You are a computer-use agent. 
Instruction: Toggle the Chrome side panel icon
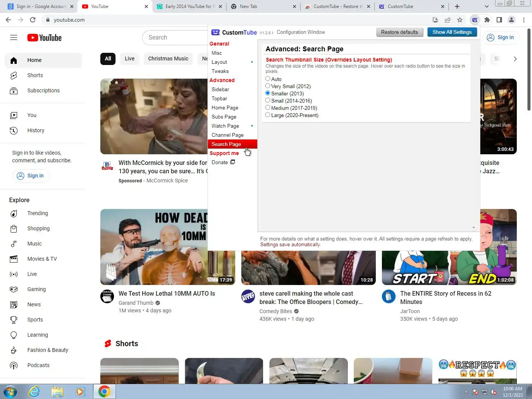point(499,20)
